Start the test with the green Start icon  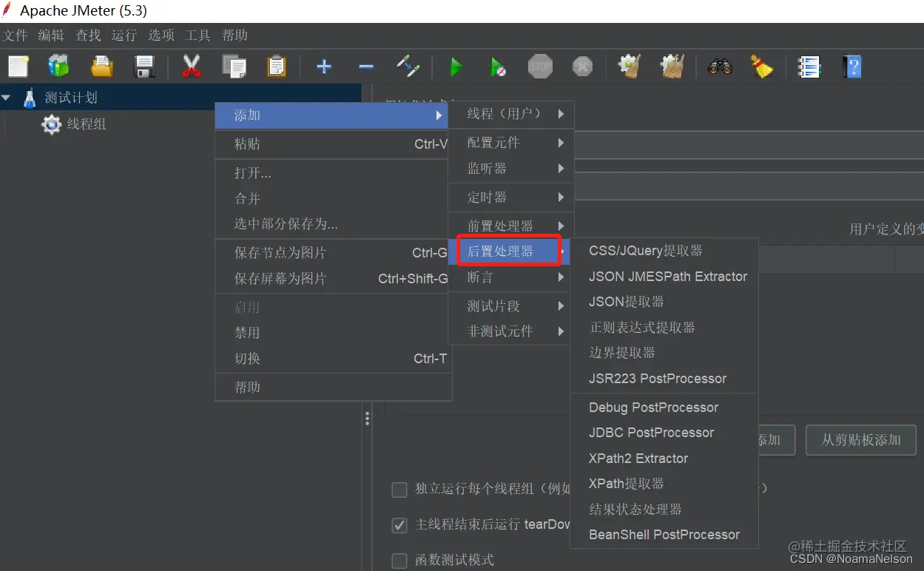point(456,67)
